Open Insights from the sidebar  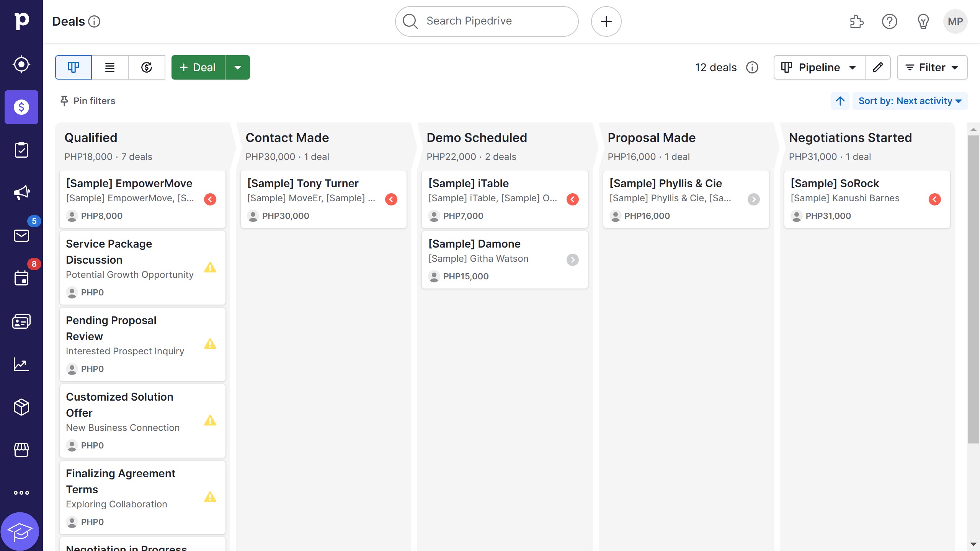pos(21,364)
